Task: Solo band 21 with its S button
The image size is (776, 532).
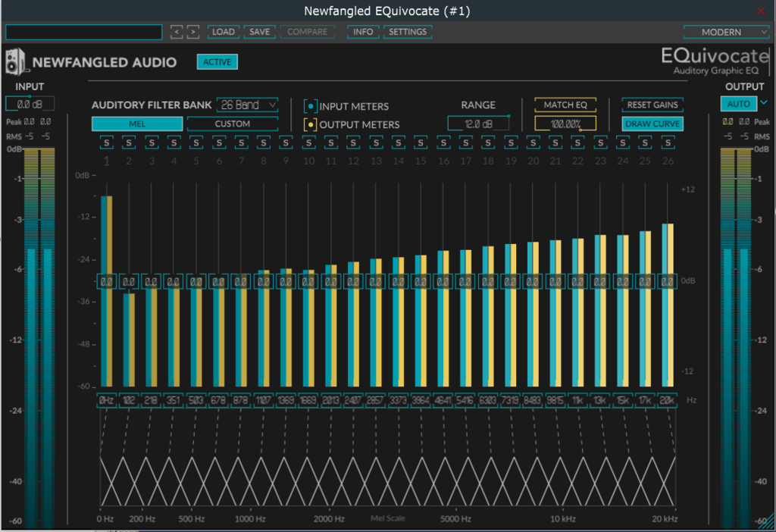Action: [x=555, y=143]
